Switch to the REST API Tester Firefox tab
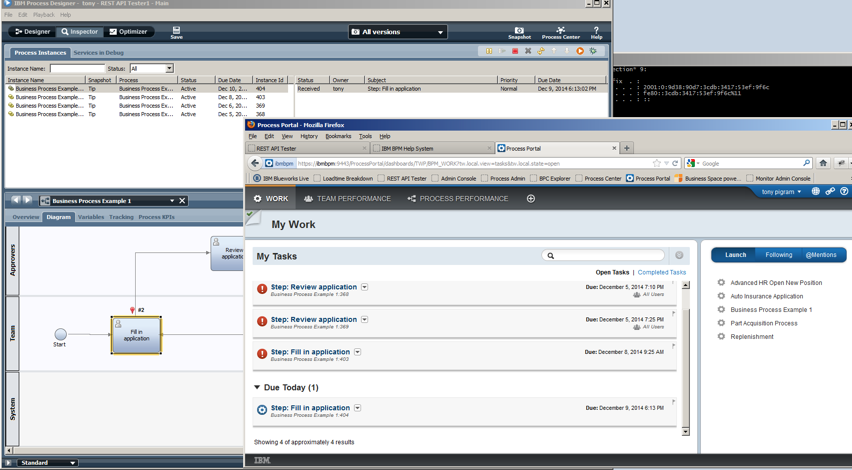Screen dimensions: 852x470 (308, 148)
